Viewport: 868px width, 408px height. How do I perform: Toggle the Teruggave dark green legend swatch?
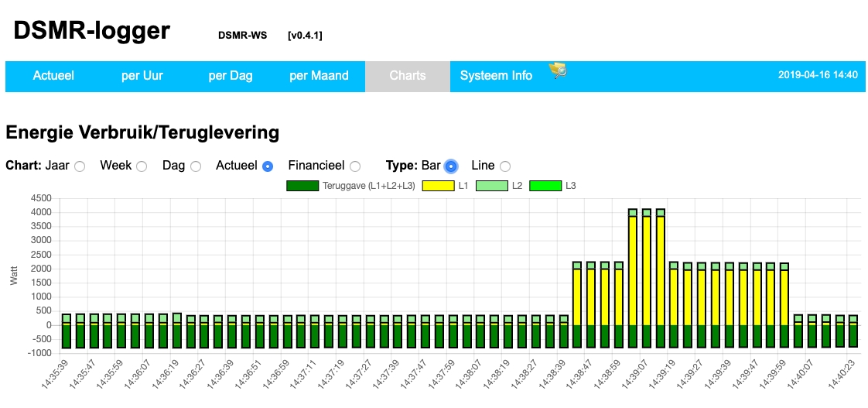click(x=302, y=186)
